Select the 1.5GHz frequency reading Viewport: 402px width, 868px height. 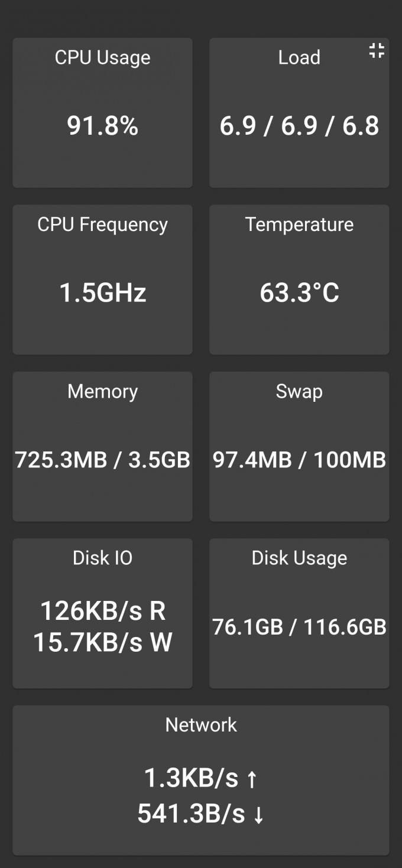102,293
